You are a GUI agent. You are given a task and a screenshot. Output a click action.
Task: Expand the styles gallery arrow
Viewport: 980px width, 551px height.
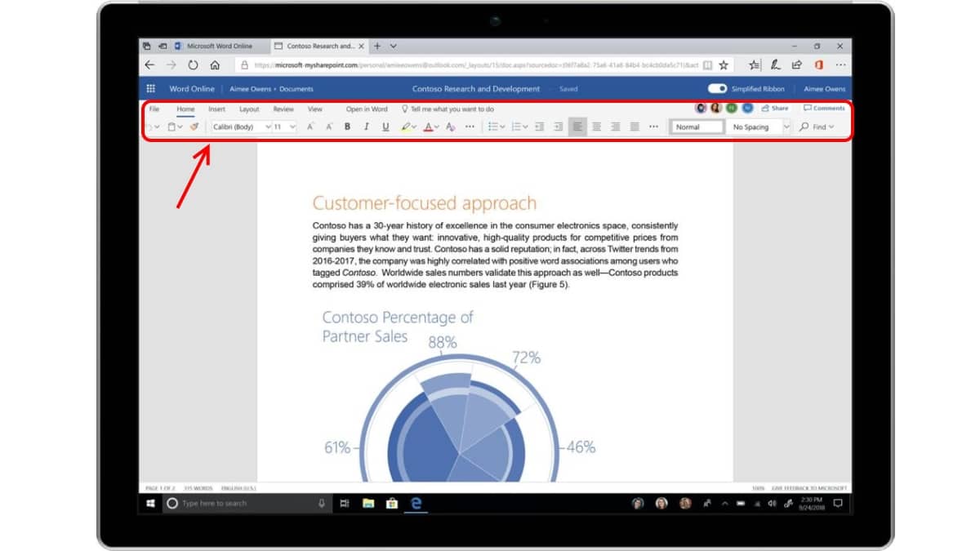click(786, 127)
